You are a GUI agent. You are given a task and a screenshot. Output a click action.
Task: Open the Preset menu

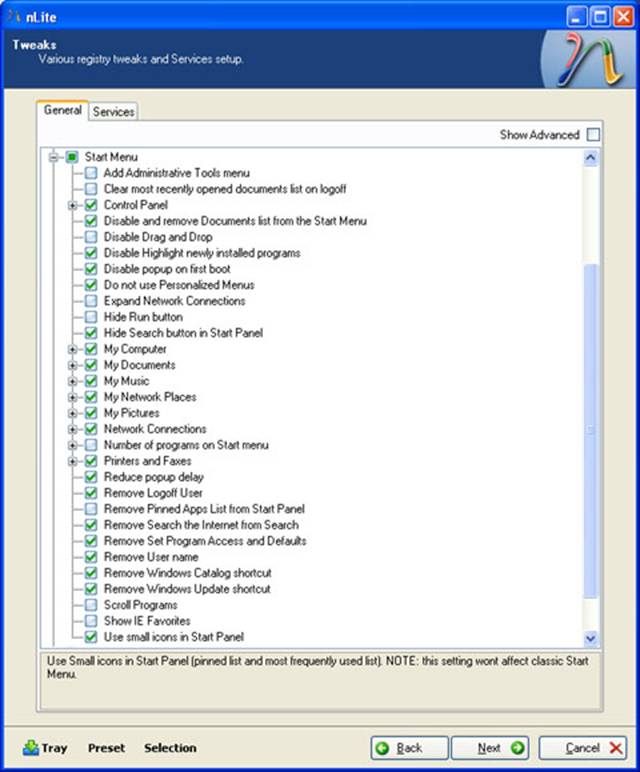[106, 748]
